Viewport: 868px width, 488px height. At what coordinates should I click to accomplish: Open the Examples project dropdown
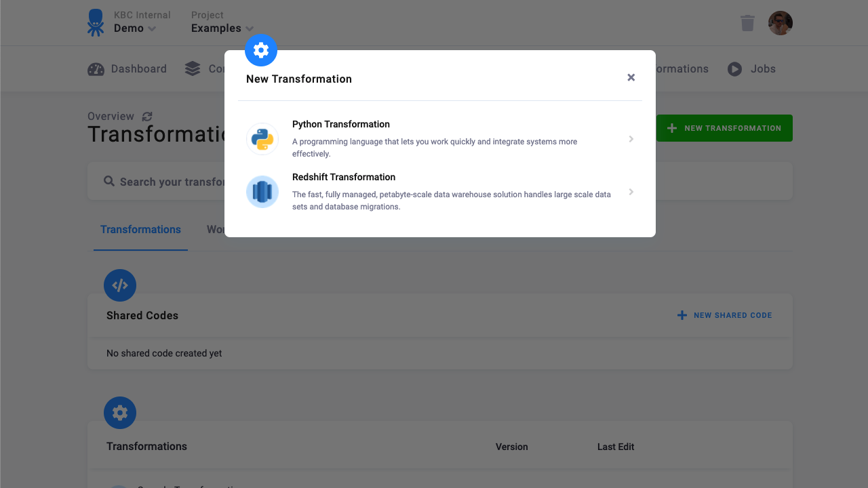click(x=222, y=28)
